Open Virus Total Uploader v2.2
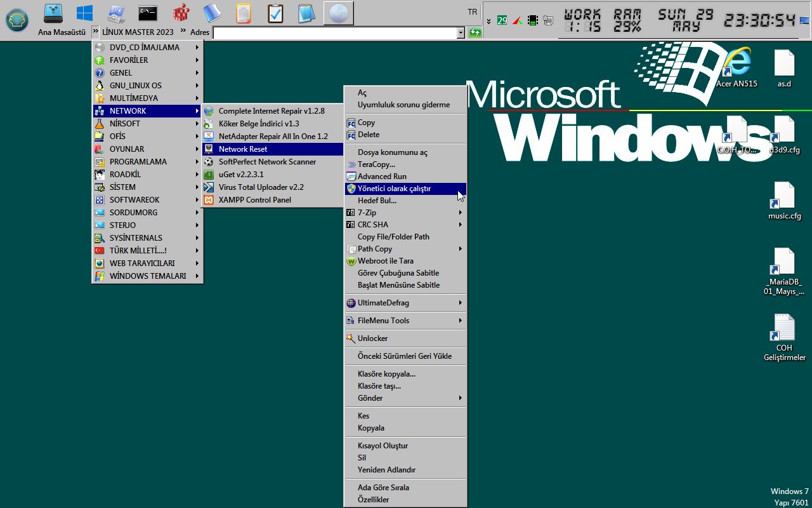The image size is (812, 508). click(x=273, y=187)
